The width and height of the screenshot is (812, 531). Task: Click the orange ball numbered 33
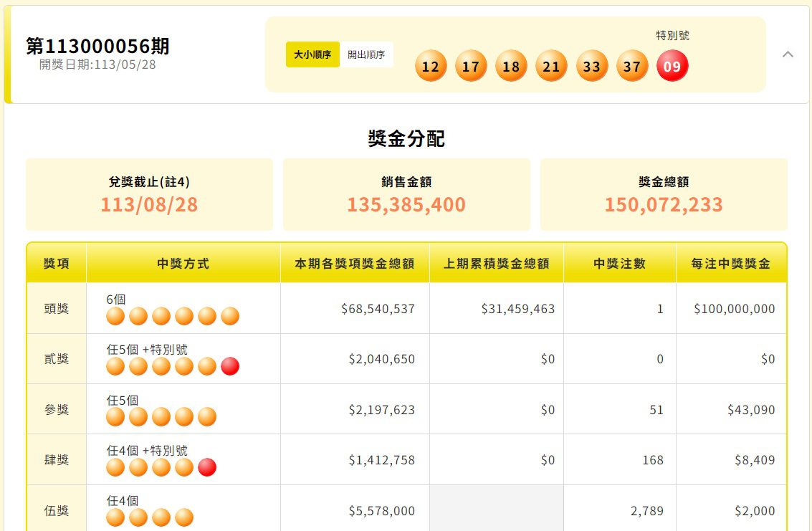(x=591, y=67)
